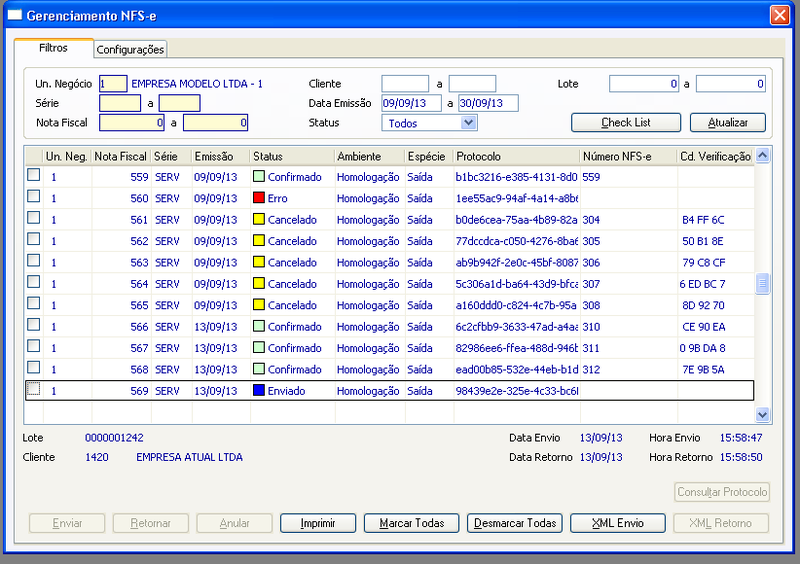Click the Espécie column header
The image size is (800, 564).
point(429,156)
